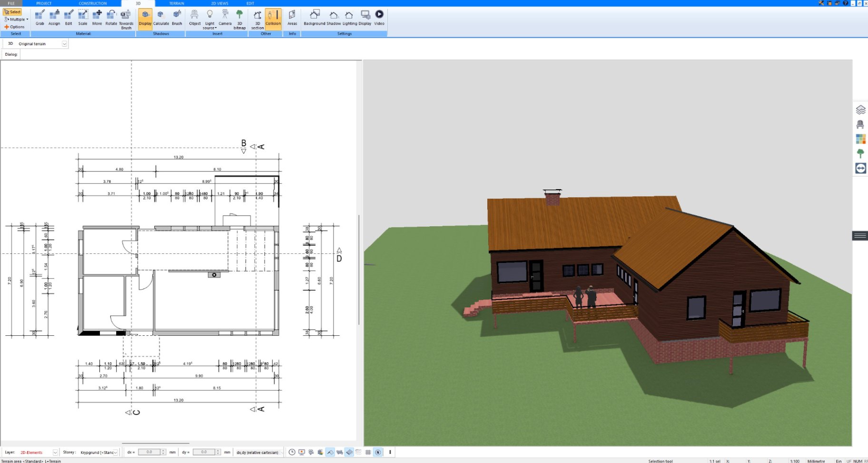
Task: Insert a Camera into the scene
Action: coord(225,18)
